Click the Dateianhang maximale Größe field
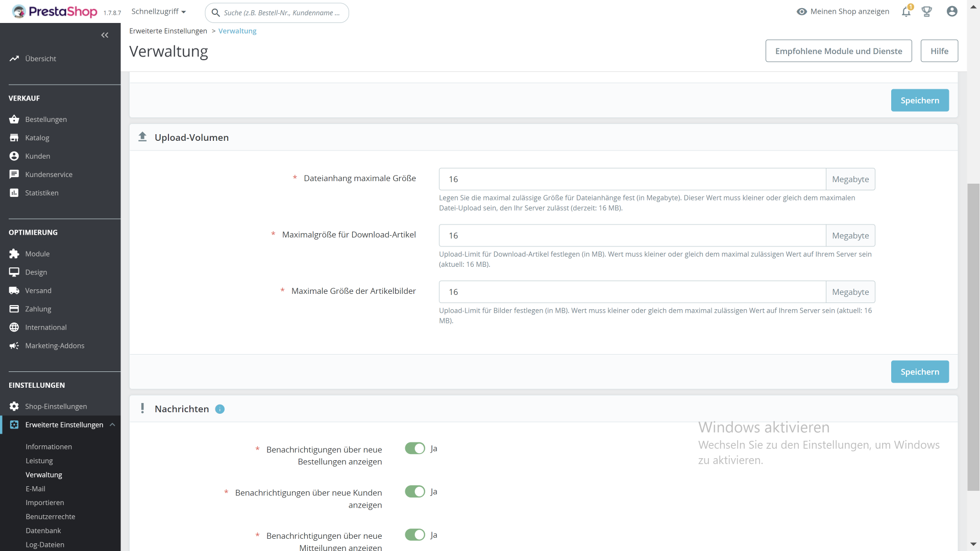 632,179
